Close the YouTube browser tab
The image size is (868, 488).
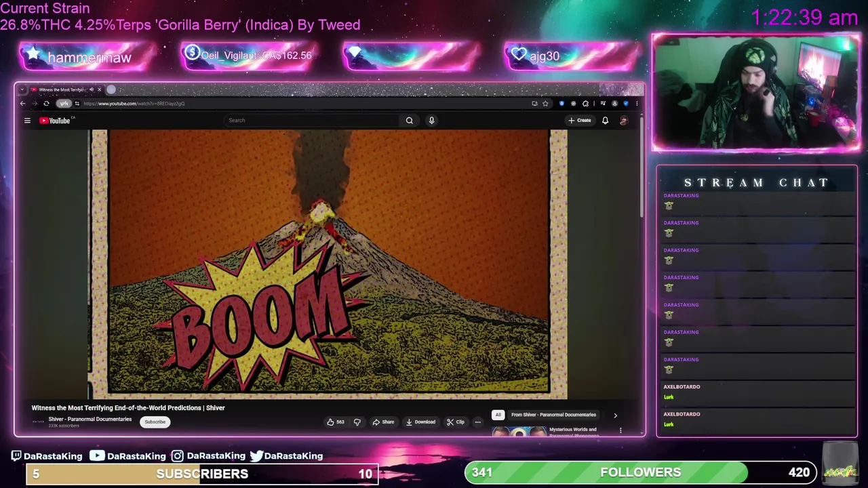(99, 89)
